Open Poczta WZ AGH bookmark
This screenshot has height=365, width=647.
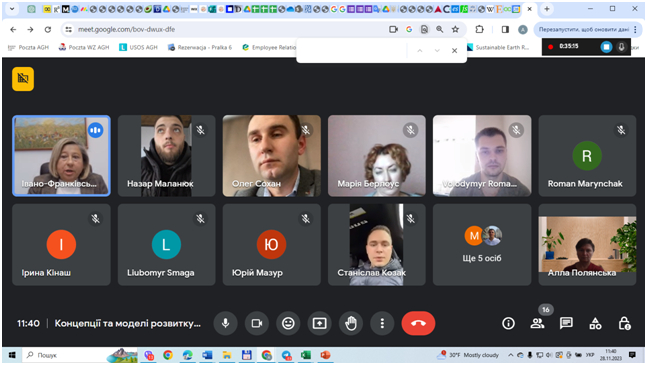pos(84,47)
